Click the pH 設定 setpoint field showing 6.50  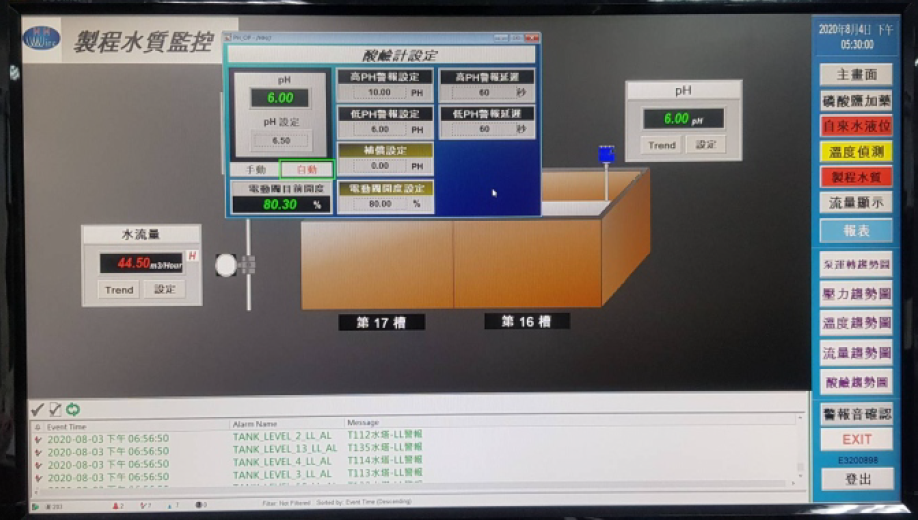[280, 141]
